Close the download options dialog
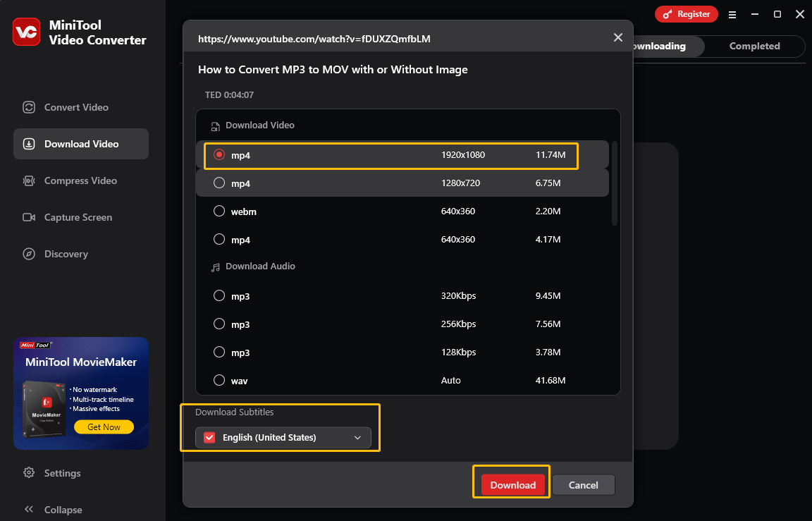The height and width of the screenshot is (521, 812). tap(617, 37)
